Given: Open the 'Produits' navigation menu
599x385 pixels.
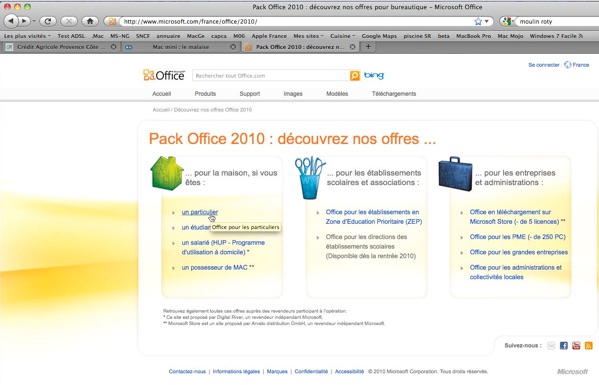Looking at the screenshot, I should point(205,94).
